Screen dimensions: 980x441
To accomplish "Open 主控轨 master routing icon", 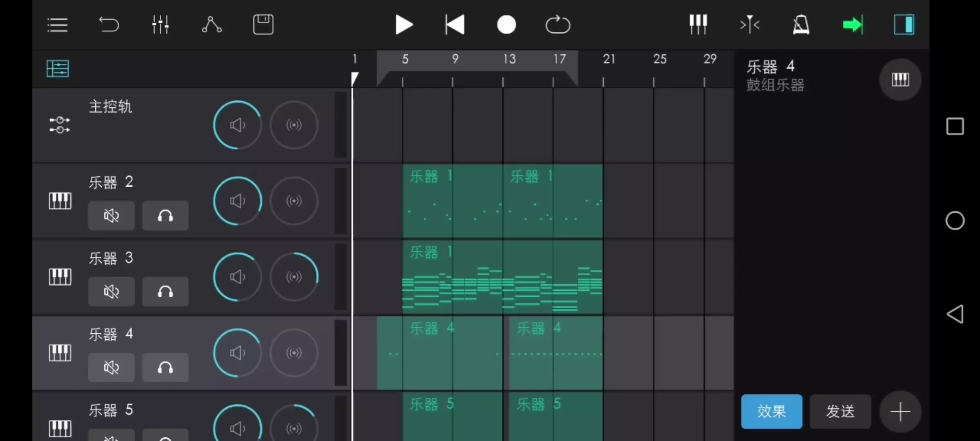I will click(x=60, y=125).
